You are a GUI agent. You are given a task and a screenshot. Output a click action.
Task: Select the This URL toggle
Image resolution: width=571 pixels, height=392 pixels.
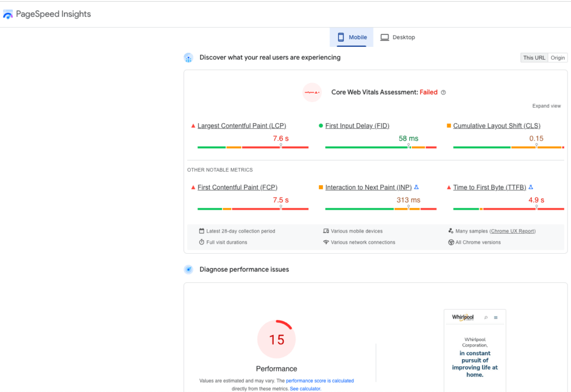tap(534, 57)
